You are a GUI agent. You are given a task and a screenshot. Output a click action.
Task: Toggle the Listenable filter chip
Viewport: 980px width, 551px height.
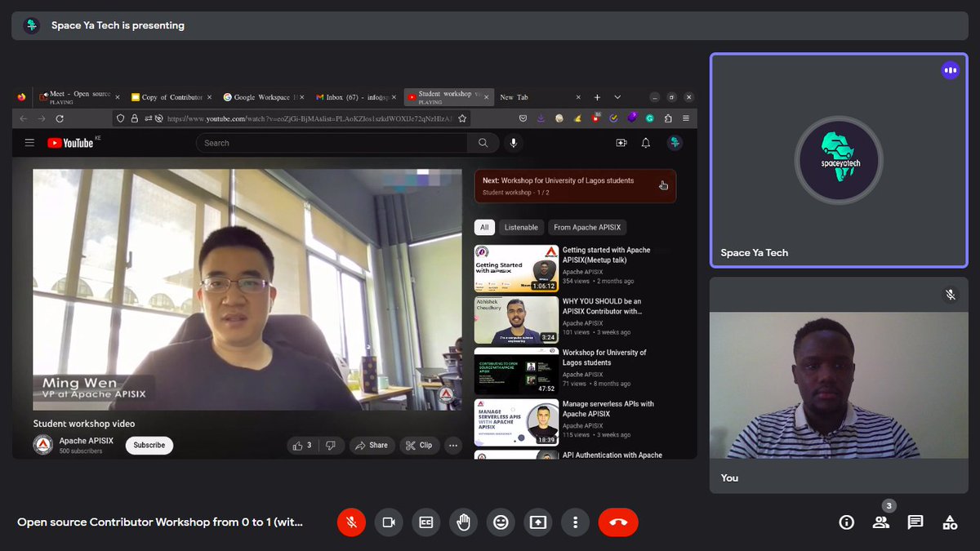tap(521, 227)
